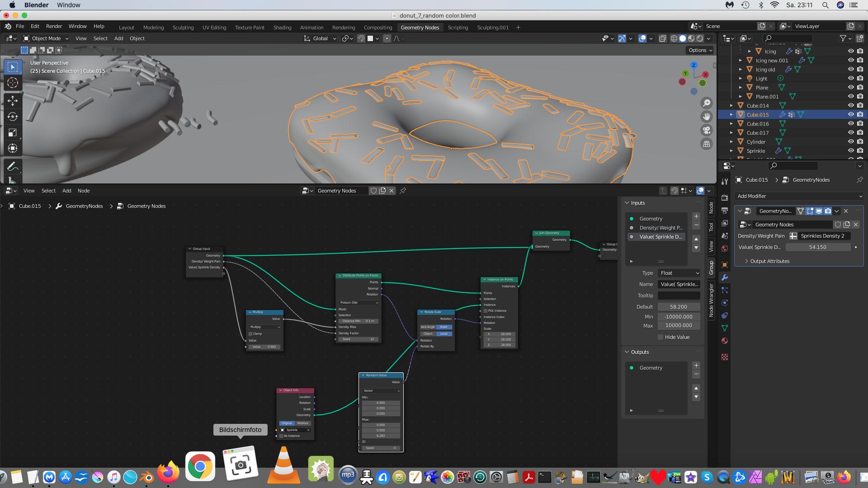
Task: Hide the Light object in outliner
Action: 851,79
